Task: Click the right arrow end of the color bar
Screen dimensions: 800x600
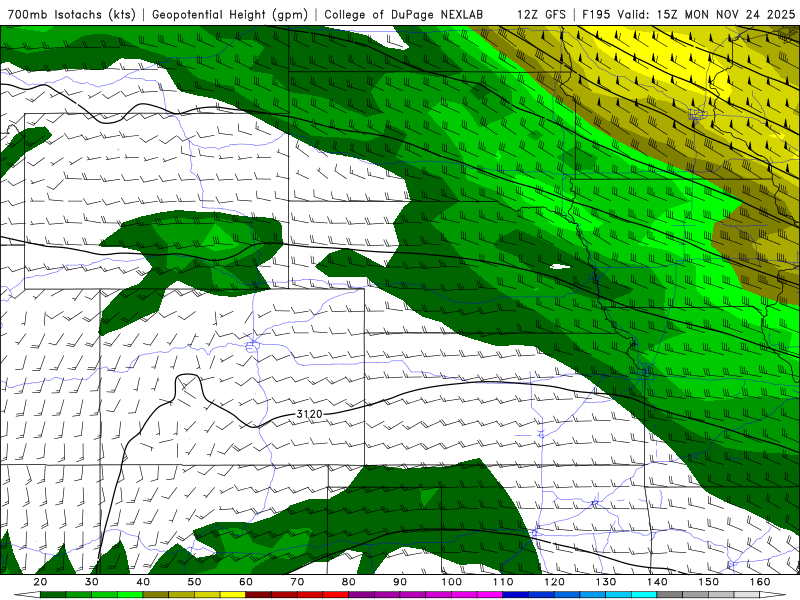Action: point(772,594)
